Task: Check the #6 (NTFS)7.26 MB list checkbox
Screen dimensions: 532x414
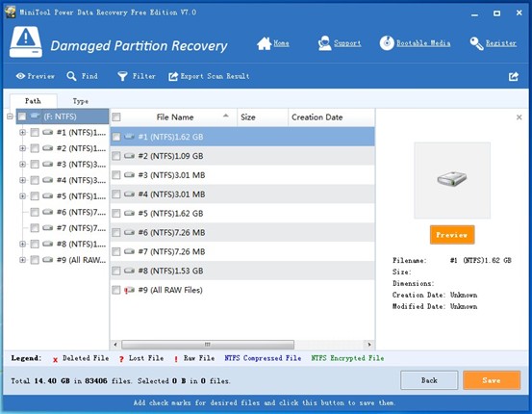Action: point(116,233)
